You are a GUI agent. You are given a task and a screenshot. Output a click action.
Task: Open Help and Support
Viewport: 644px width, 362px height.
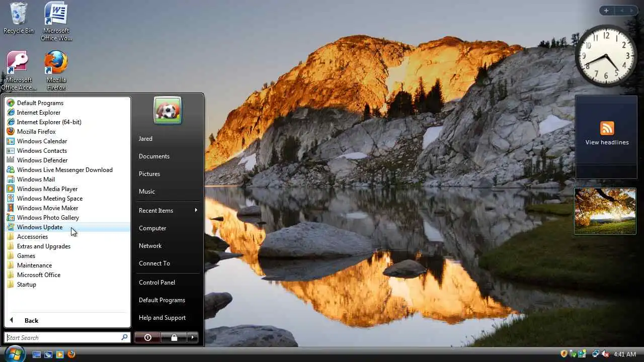pos(168,318)
